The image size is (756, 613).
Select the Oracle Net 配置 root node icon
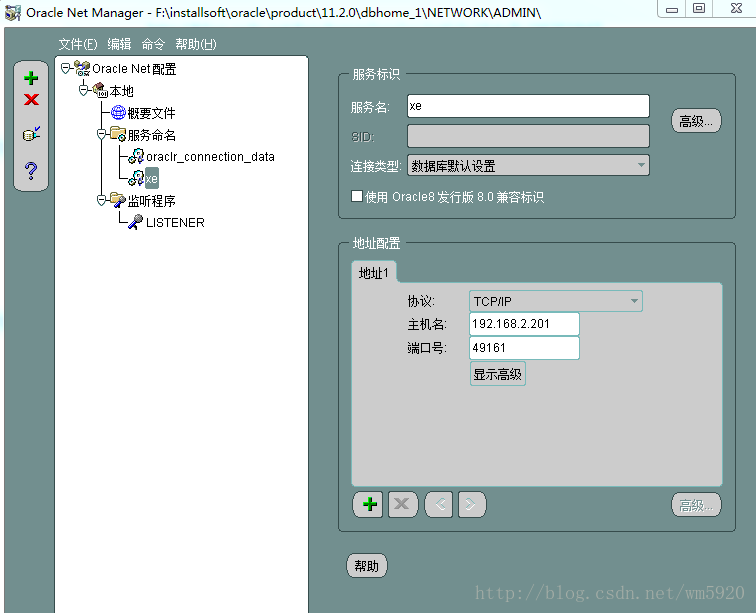82,68
